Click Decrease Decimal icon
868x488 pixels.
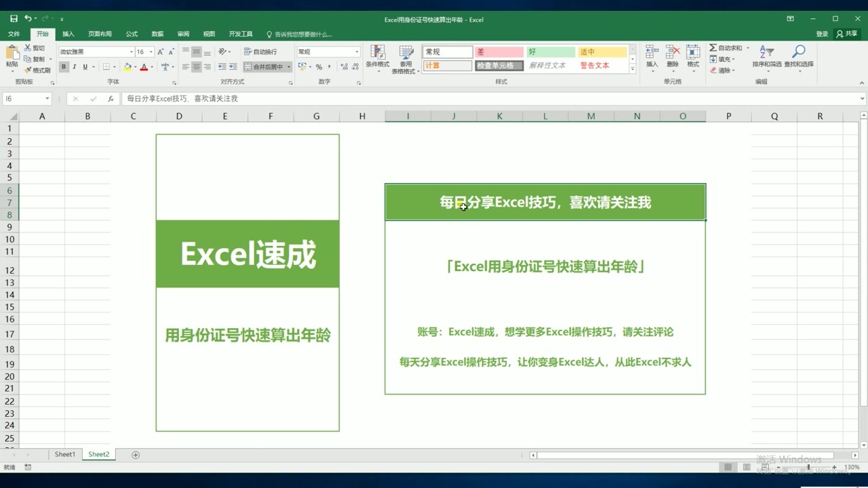pyautogui.click(x=355, y=66)
